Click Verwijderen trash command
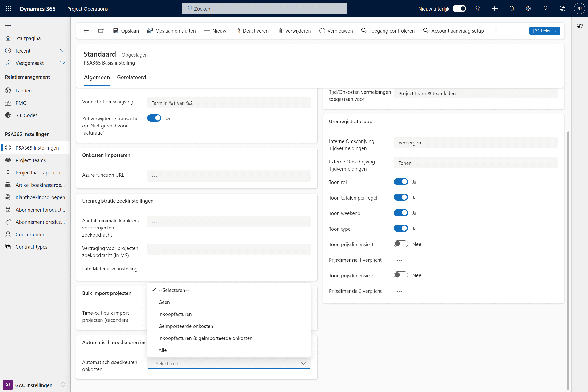 pyautogui.click(x=294, y=30)
